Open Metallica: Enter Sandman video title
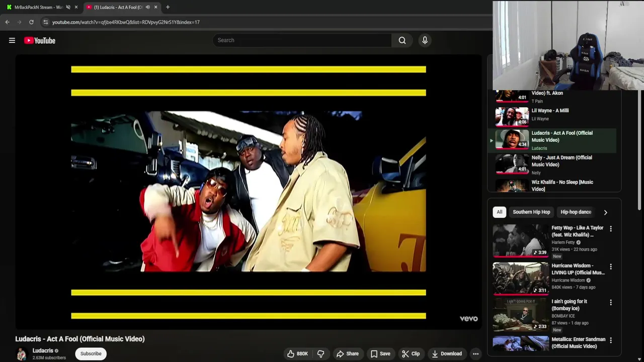The height and width of the screenshot is (362, 644). [578, 343]
